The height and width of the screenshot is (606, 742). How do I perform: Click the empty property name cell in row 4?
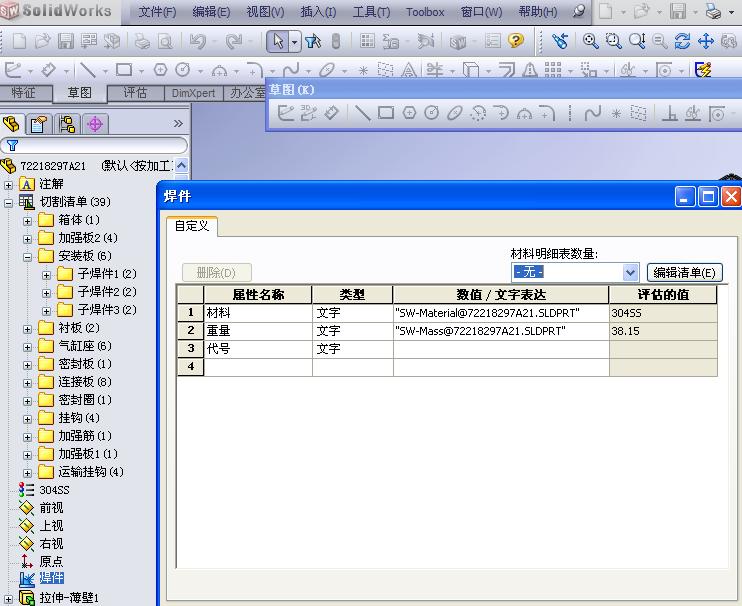pyautogui.click(x=258, y=367)
